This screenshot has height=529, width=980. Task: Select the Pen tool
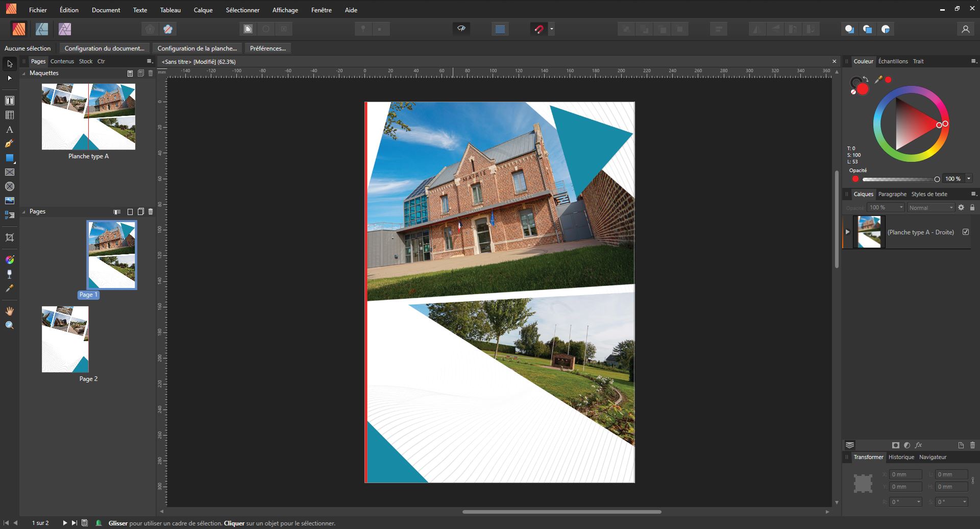[10, 144]
